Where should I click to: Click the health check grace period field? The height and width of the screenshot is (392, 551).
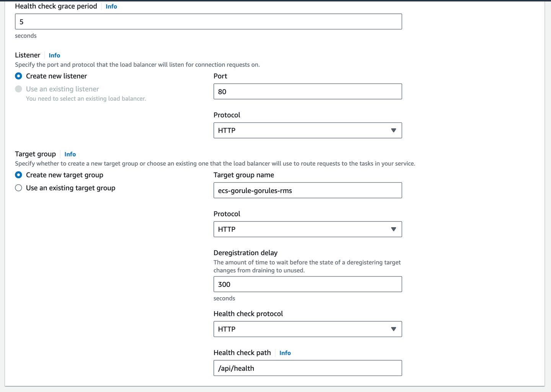click(208, 21)
